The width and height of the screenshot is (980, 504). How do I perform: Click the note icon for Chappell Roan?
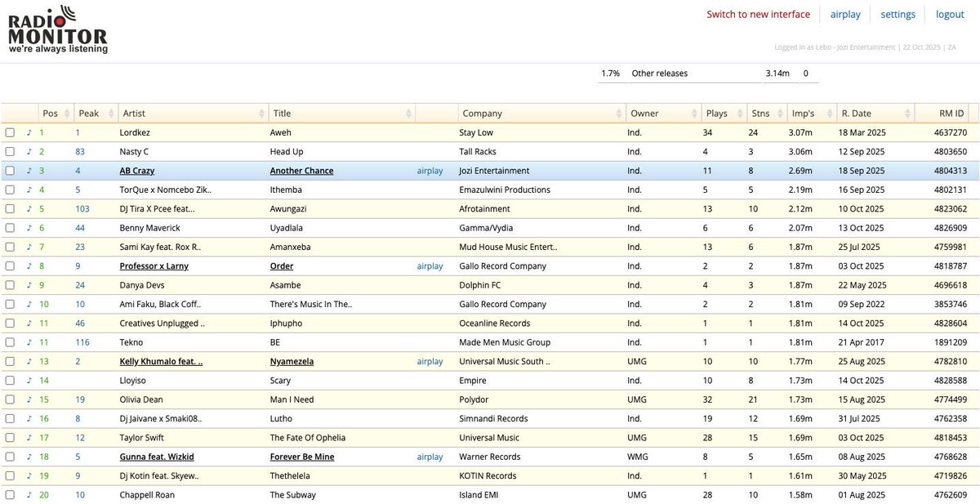point(29,494)
